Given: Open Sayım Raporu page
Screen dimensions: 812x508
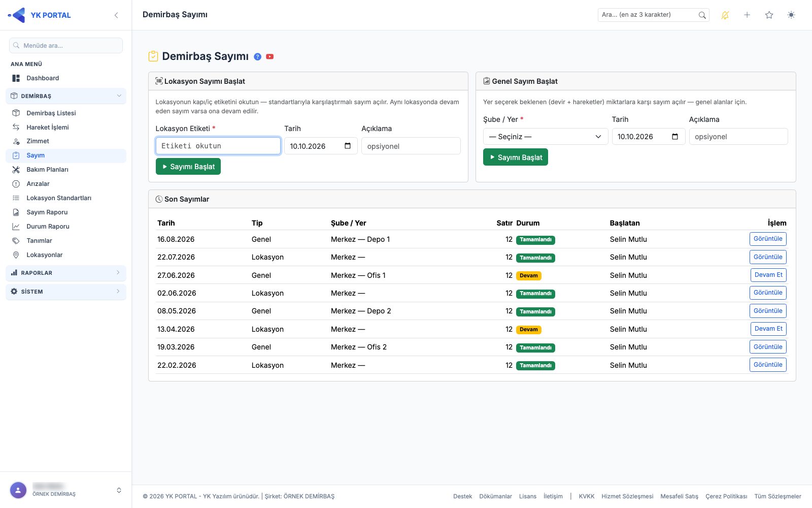Looking at the screenshot, I should 66,212.
